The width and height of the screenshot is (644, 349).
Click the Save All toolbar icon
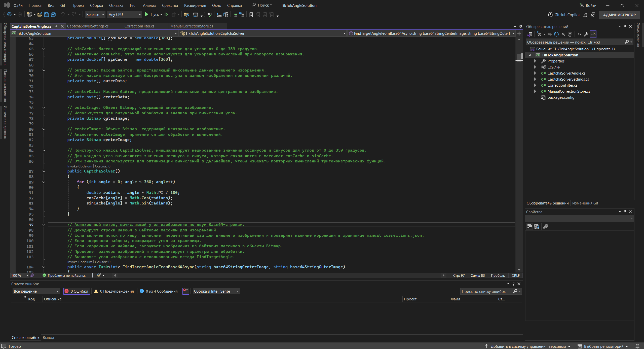coord(53,15)
